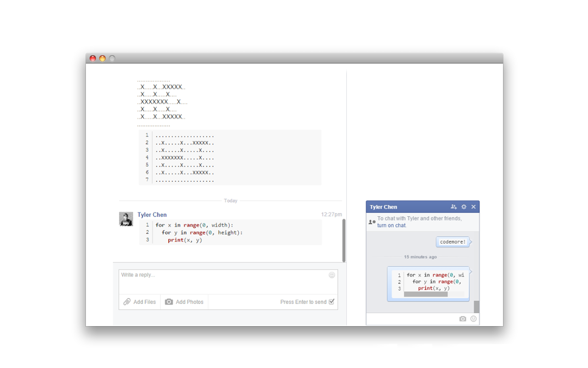Click the chat presence person icon

coord(372,222)
